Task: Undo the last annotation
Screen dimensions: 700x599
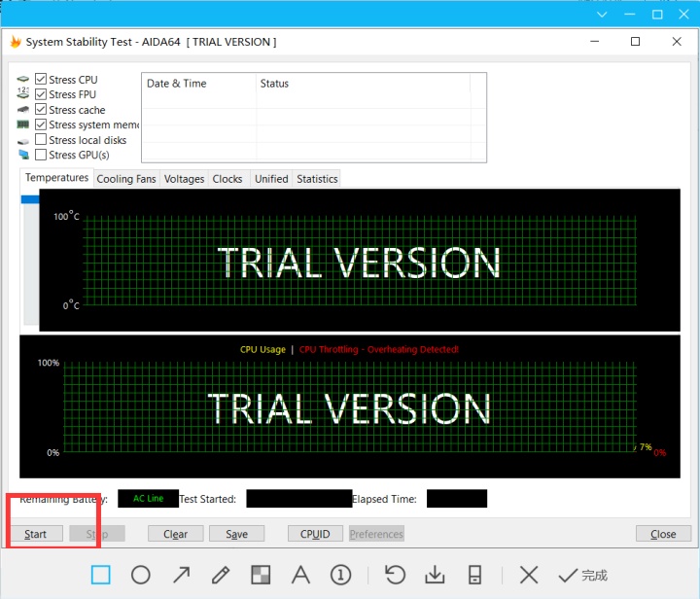Action: pyautogui.click(x=395, y=575)
